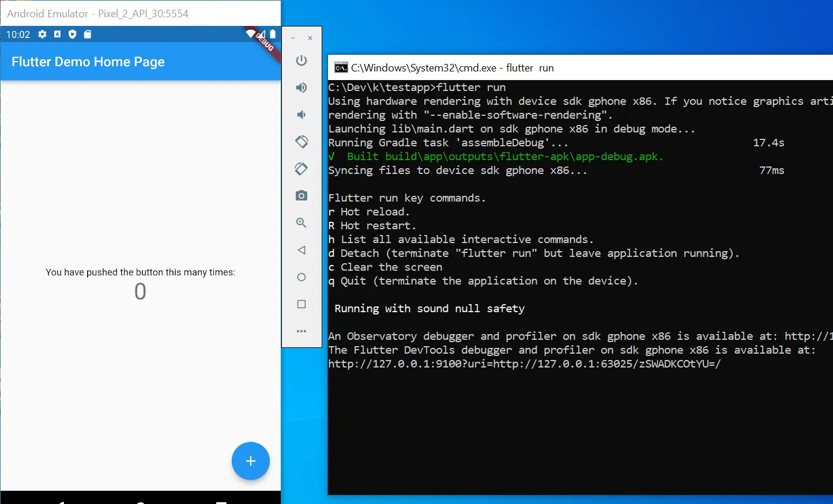Click the '17.4s' Gradle task timing
The height and width of the screenshot is (504, 833).
point(768,143)
